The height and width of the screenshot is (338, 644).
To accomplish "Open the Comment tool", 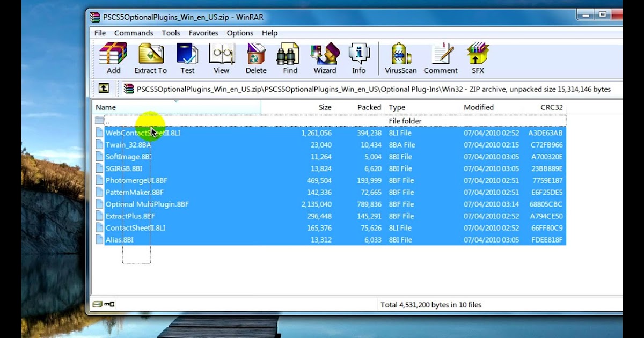I will pos(441,58).
